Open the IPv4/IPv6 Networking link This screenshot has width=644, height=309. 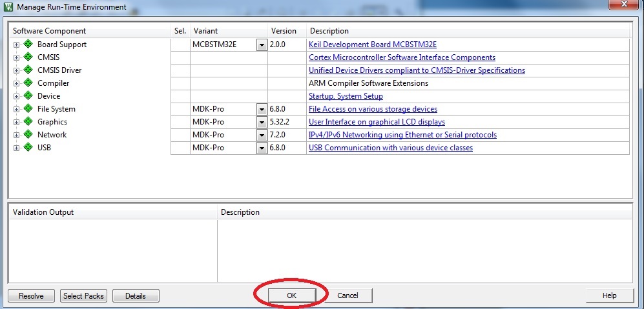click(x=402, y=135)
